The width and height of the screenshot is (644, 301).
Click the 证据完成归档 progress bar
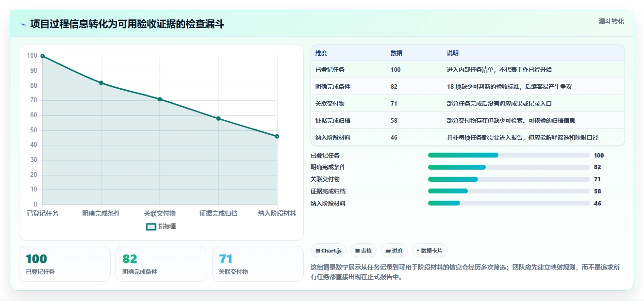(509, 191)
